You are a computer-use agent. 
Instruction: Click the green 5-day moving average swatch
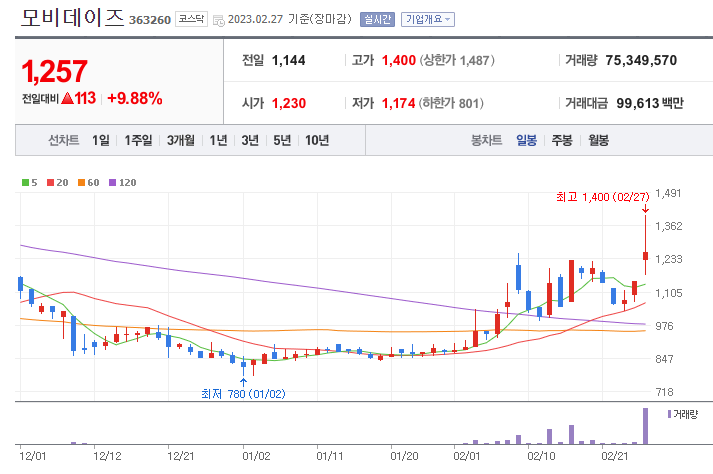point(25,183)
